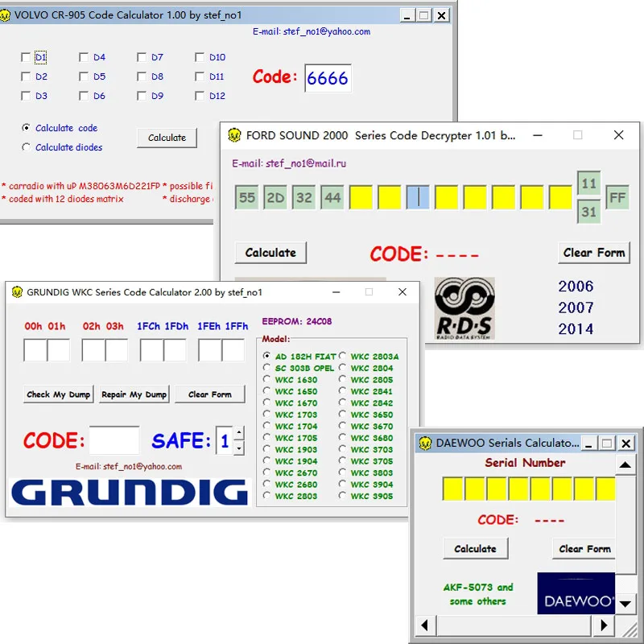Tick the D1 diode checkbox
Viewport: 644px width, 644px height.
(x=26, y=57)
